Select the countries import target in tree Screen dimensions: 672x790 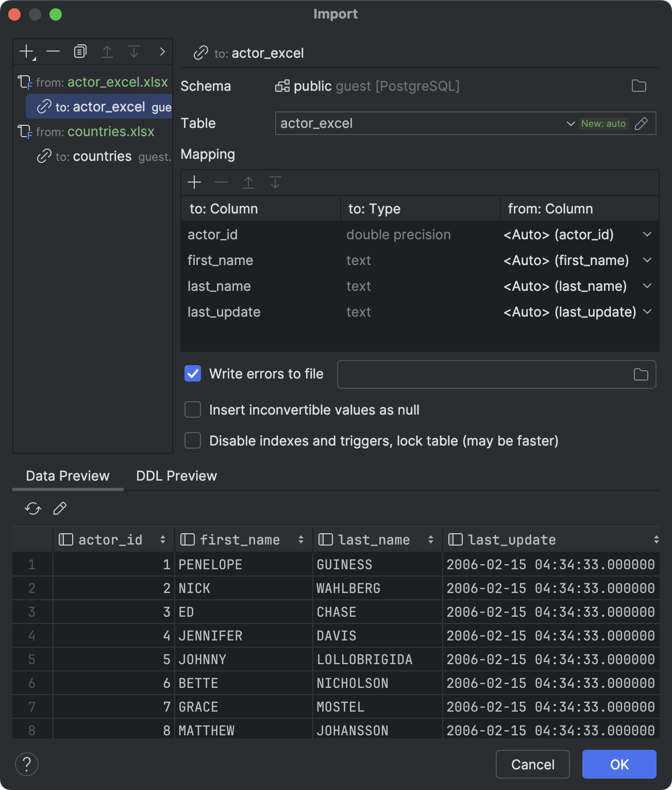tap(102, 156)
